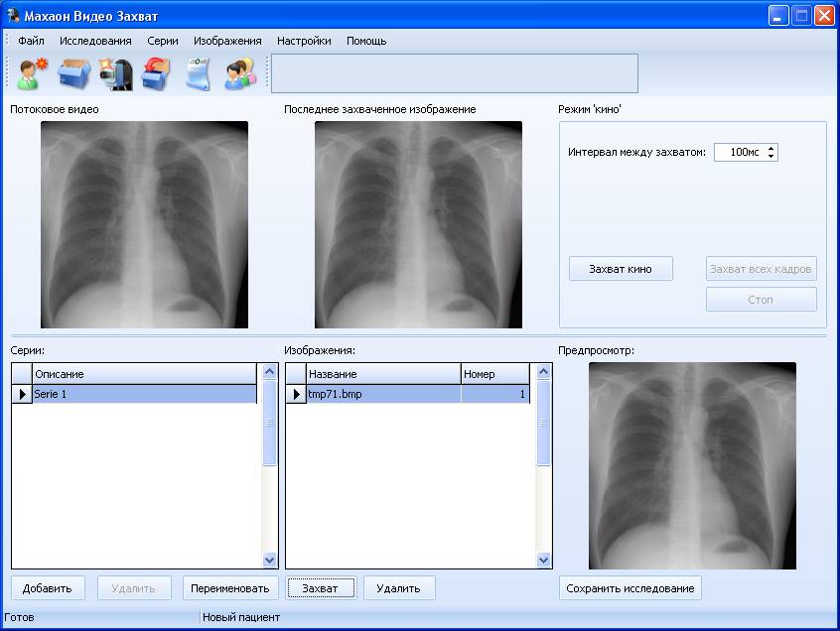Click the blue box with red arrow icon

click(x=157, y=73)
